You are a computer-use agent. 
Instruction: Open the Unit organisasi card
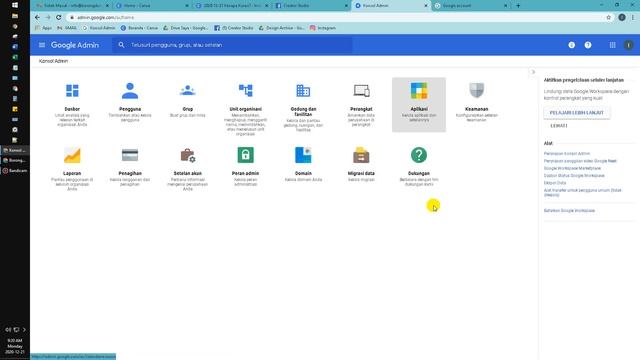pos(245,107)
